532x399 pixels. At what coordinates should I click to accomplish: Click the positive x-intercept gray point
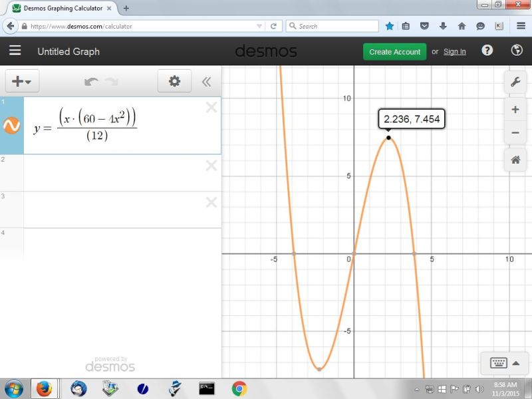pyautogui.click(x=414, y=253)
